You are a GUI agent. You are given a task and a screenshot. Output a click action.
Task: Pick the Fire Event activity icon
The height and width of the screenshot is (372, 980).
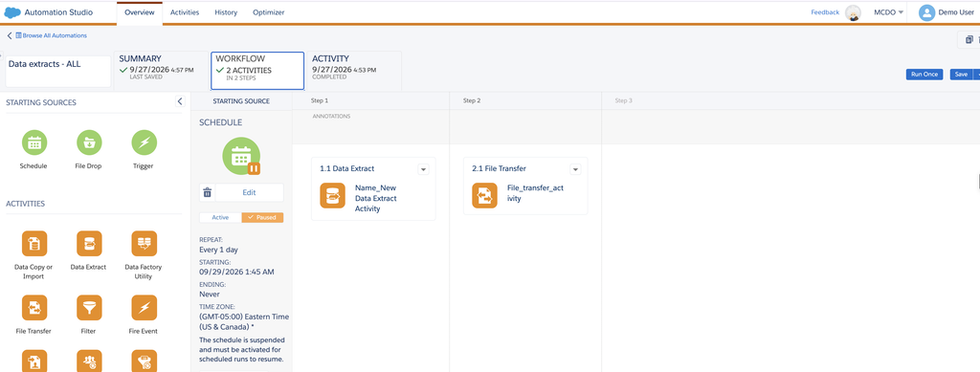(x=144, y=308)
